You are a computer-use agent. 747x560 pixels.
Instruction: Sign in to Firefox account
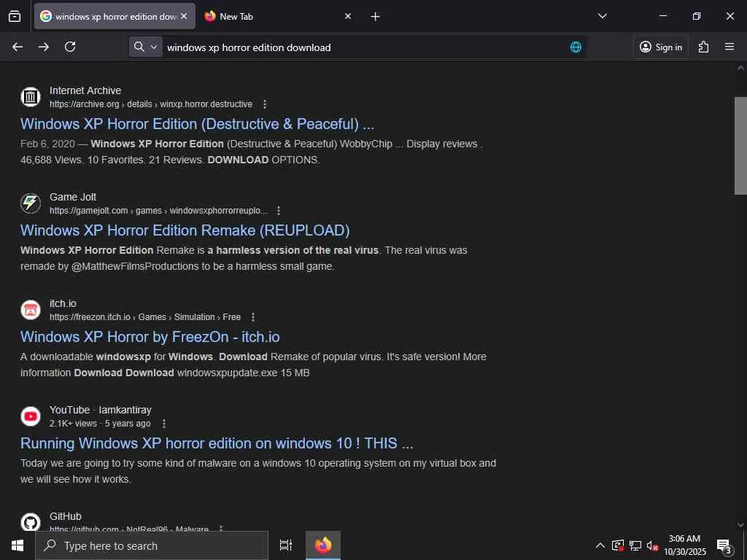(661, 47)
